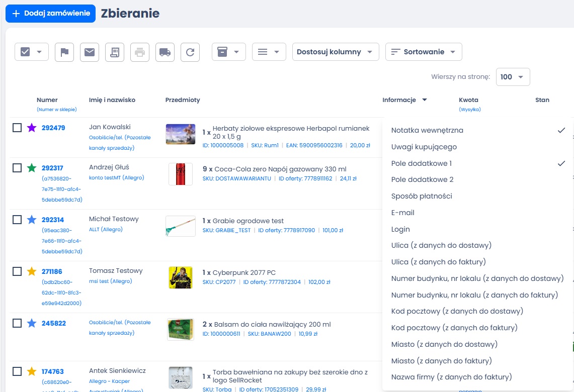Click Balsam do ciała product thumbnail
Viewport: 574px width, 392px height.
181,330
